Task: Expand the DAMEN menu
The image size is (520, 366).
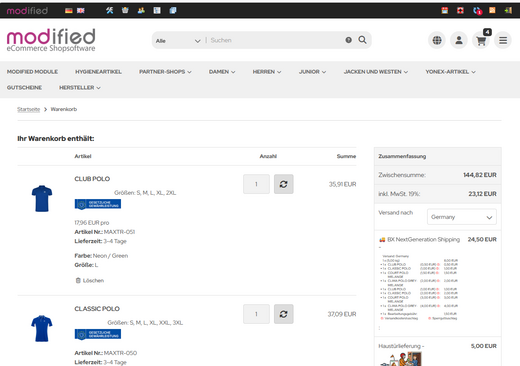Action: pos(222,72)
